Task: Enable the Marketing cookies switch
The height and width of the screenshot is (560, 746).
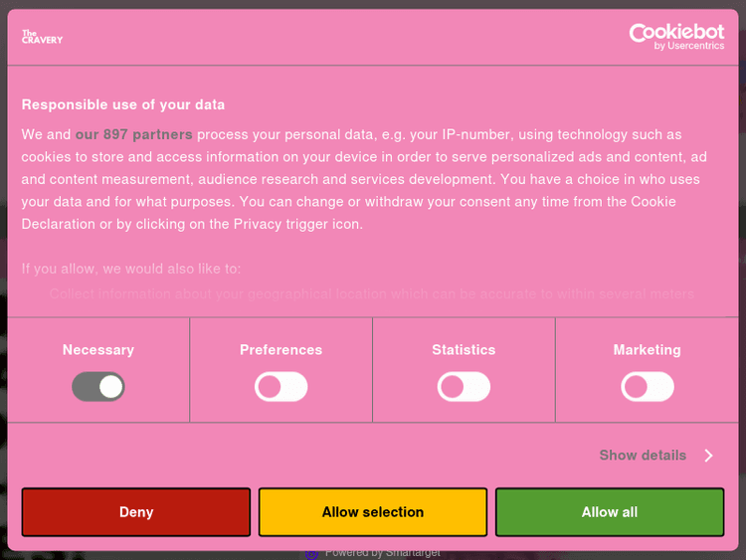Action: coord(647,387)
